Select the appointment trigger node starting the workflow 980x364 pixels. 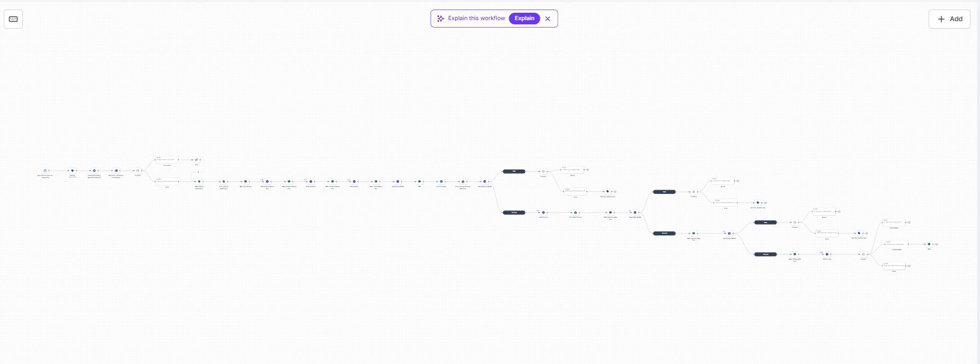point(45,171)
